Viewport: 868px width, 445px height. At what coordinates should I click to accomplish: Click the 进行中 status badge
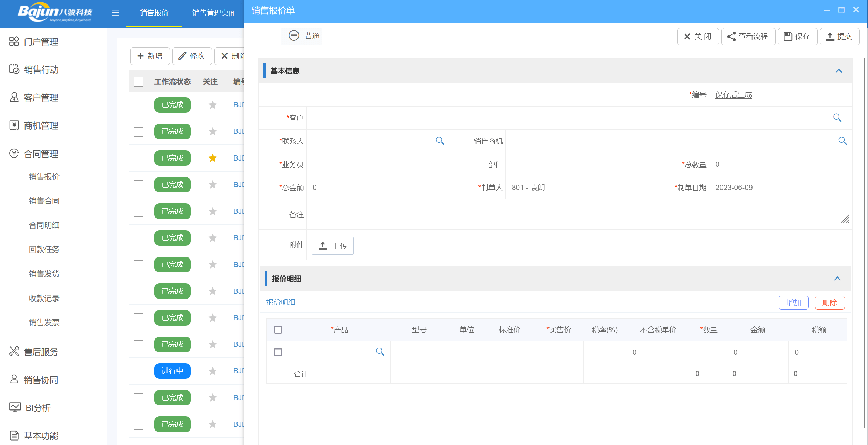pos(172,371)
